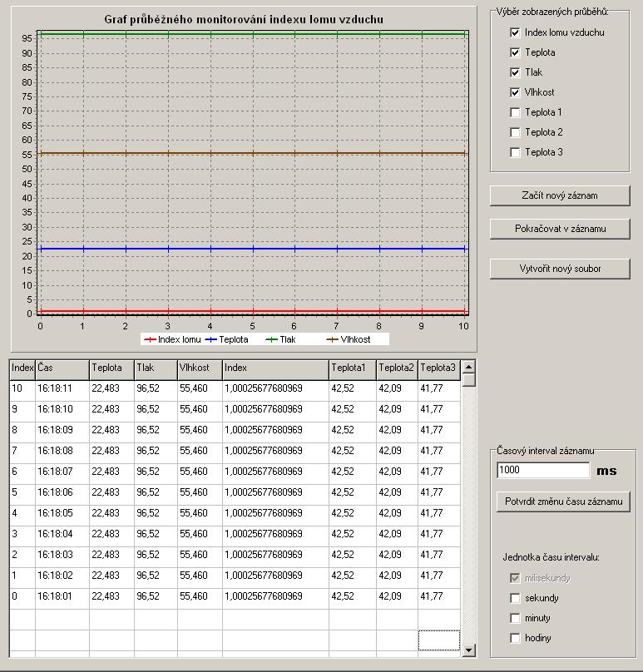This screenshot has height=672, width=643.
Task: Select sekundy as interval unit
Action: tap(515, 598)
